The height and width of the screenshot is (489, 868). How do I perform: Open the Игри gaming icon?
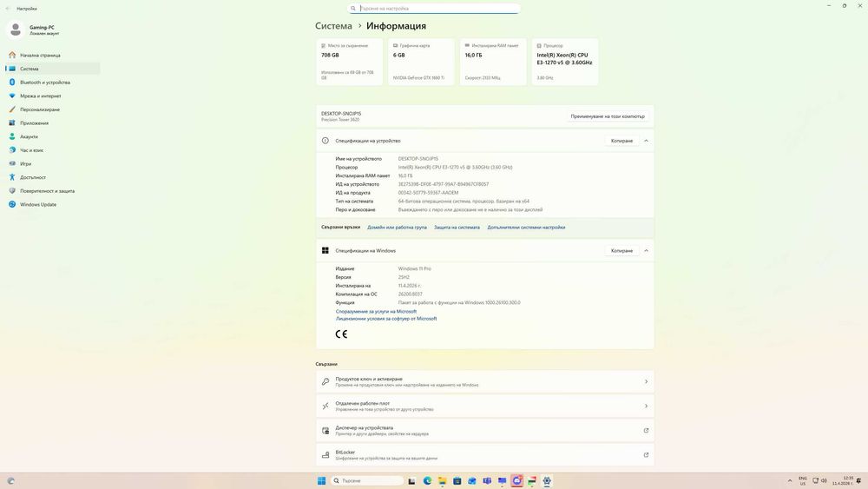(12, 163)
